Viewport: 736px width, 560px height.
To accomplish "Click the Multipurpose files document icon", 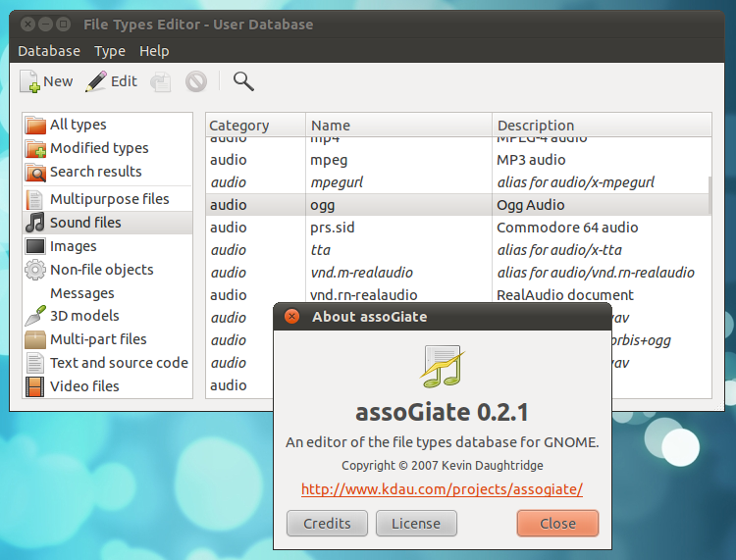I will point(34,199).
